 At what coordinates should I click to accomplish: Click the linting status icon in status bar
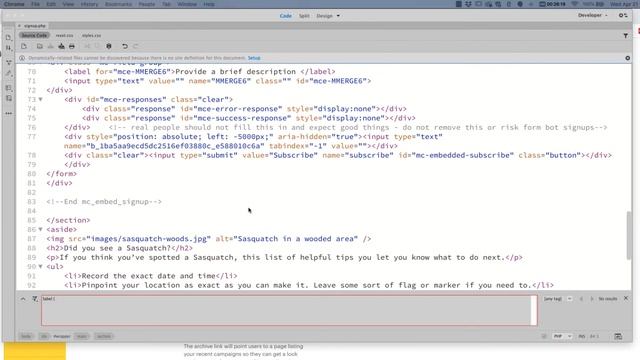click(544, 336)
